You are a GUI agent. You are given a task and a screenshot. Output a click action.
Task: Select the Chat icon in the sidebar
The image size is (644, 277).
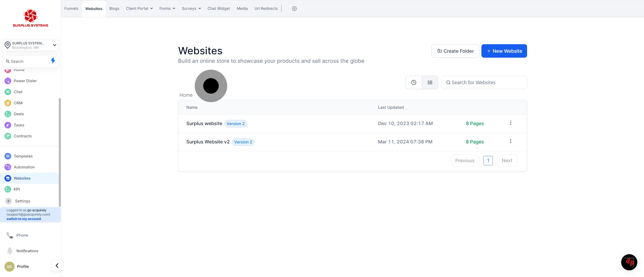[17, 92]
